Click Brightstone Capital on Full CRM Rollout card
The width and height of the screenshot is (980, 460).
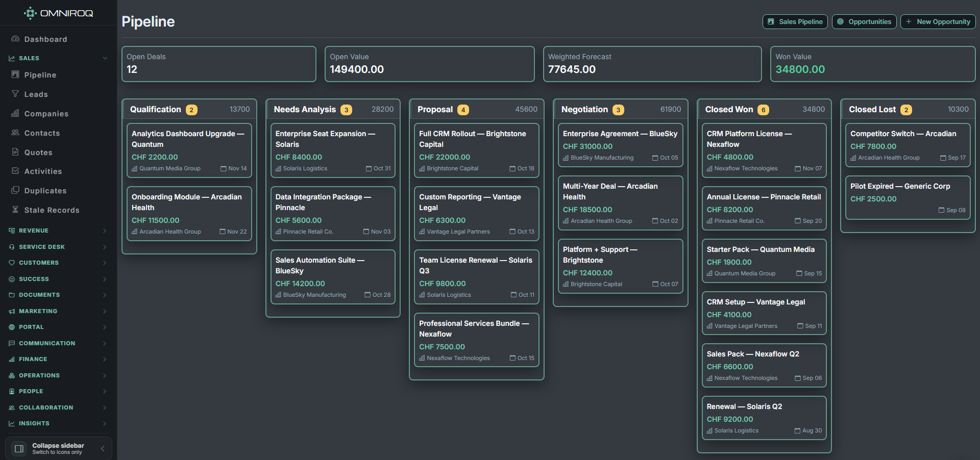(x=452, y=168)
